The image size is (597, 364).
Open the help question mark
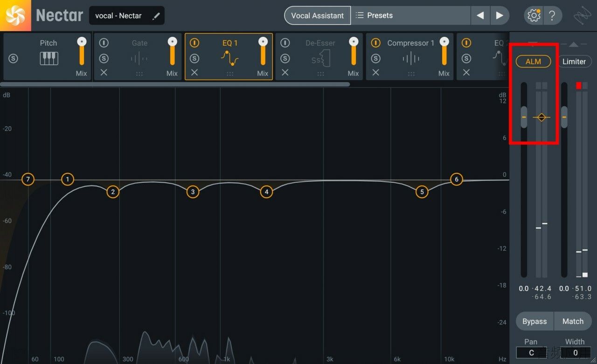552,15
